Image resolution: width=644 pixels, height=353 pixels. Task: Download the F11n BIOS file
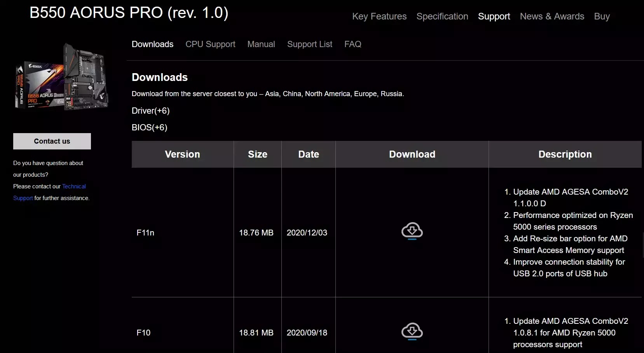[x=412, y=231]
